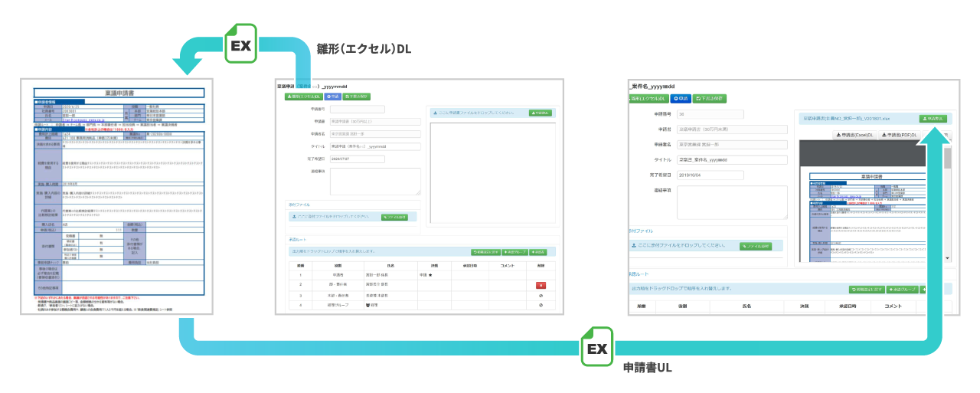This screenshot has width=980, height=393.
Task: Click the red delete button in approval route row 2
Action: (x=541, y=284)
